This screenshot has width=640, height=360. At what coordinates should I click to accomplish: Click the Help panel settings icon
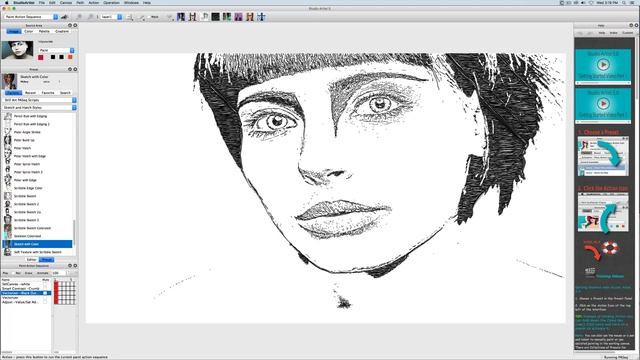click(631, 25)
